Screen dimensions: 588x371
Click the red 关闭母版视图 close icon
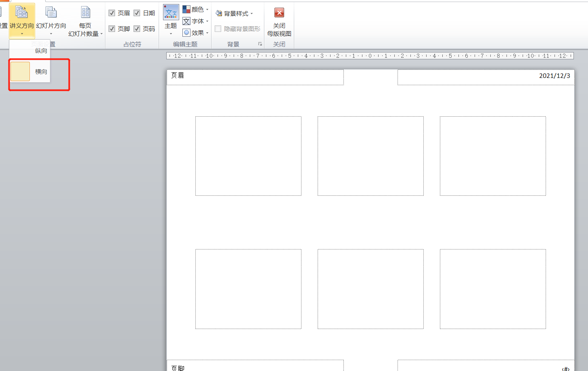(279, 13)
